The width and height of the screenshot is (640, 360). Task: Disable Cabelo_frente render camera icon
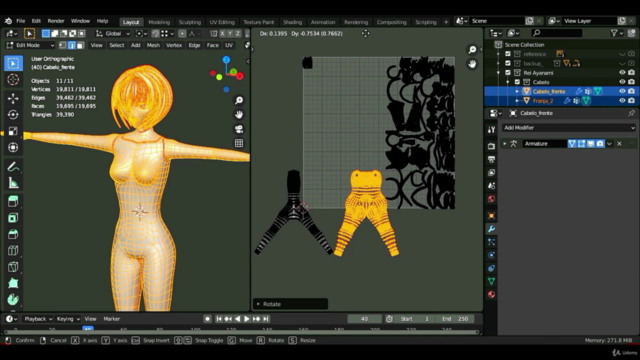pyautogui.click(x=631, y=91)
